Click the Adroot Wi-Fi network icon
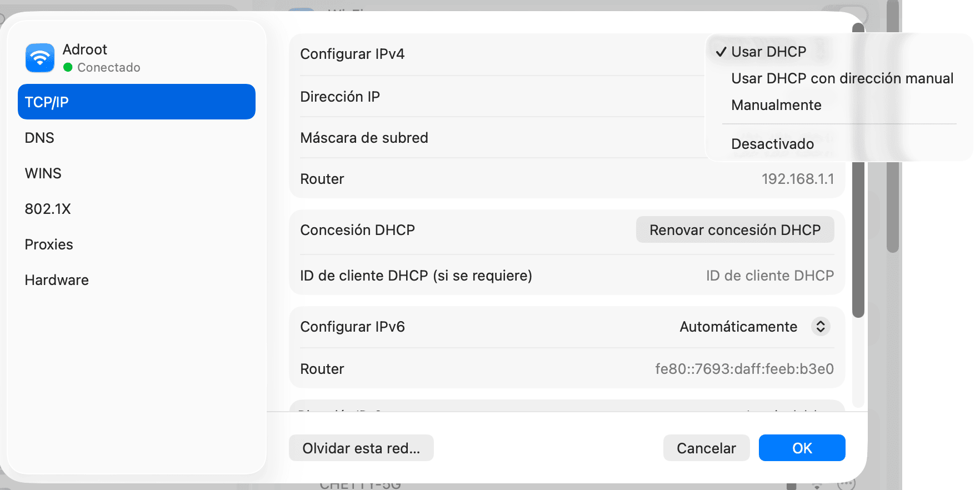 39,57
